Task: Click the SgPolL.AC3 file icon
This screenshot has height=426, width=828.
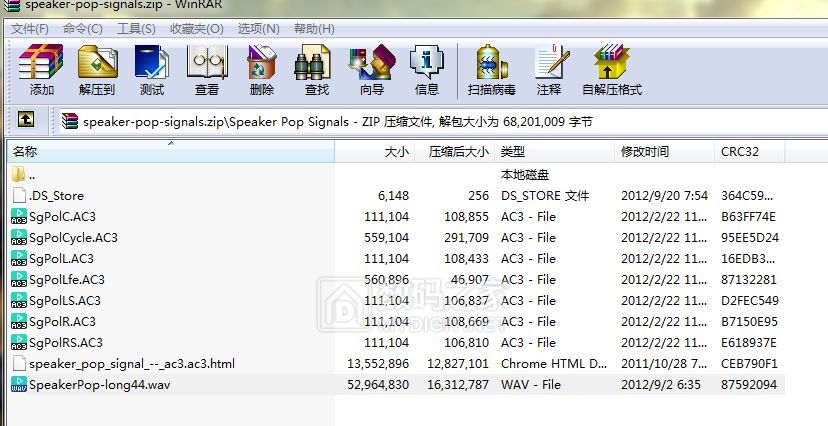Action: (18, 259)
